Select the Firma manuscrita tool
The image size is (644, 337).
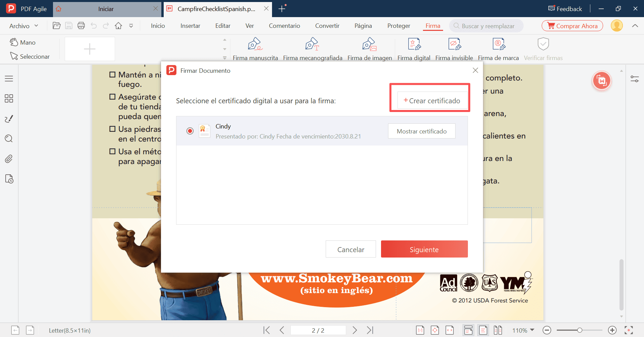click(255, 48)
